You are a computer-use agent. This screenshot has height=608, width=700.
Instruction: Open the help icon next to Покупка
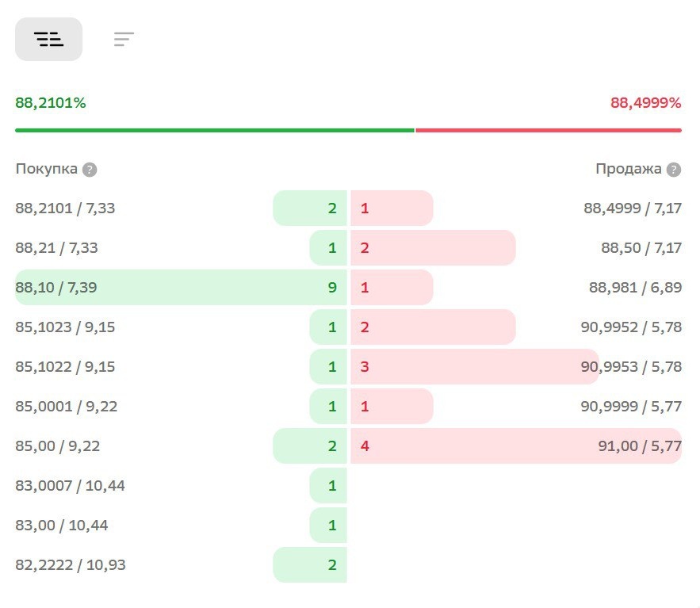[x=90, y=170]
